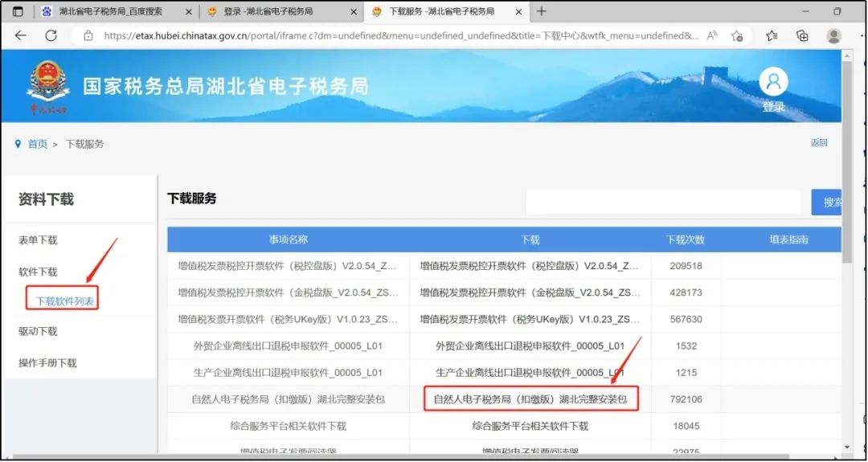The image size is (868, 462).
Task: Download 自然人电子税务局（扣缴版）湖北完整安装包
Action: [530, 399]
